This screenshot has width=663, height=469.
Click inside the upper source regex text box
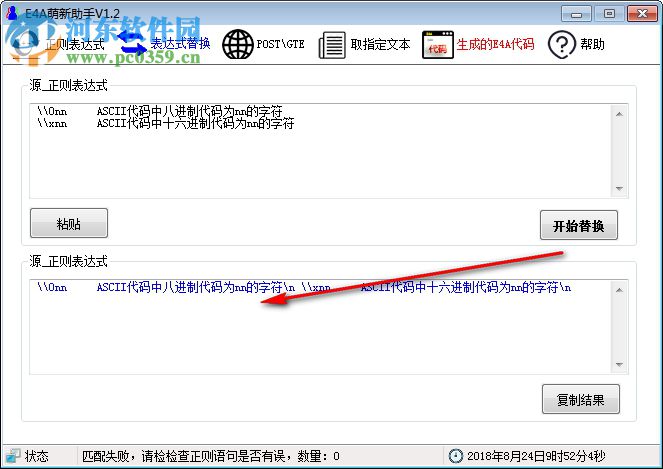(x=321, y=151)
